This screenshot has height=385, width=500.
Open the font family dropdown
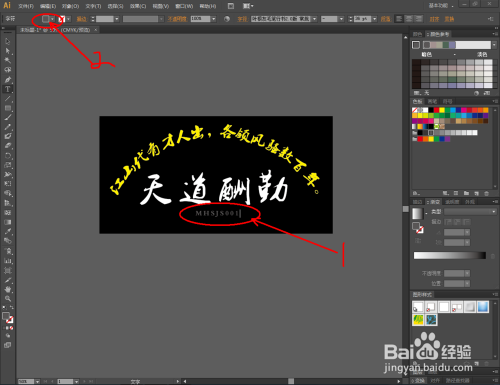point(314,19)
